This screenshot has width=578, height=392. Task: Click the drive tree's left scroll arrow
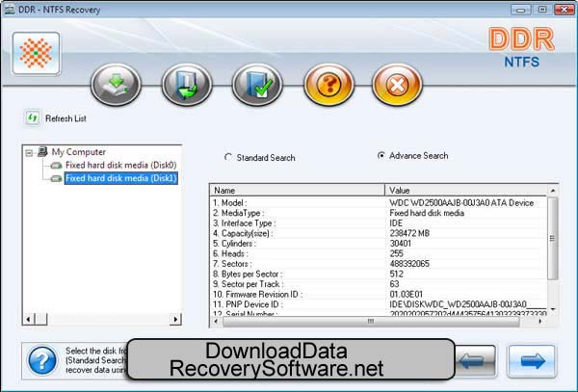point(28,319)
